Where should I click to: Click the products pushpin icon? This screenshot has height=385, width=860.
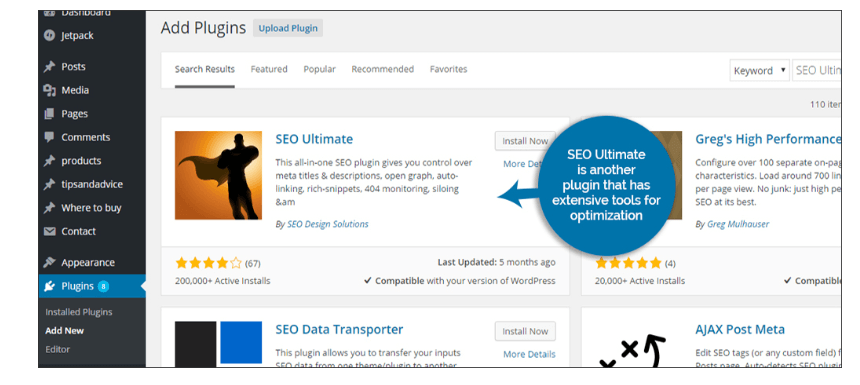pos(50,161)
